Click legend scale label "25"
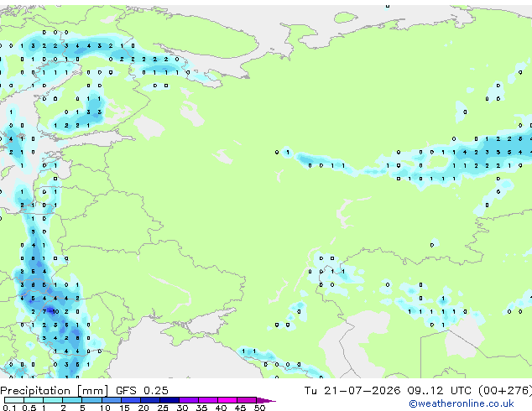This screenshot has height=411, width=532. point(163,408)
